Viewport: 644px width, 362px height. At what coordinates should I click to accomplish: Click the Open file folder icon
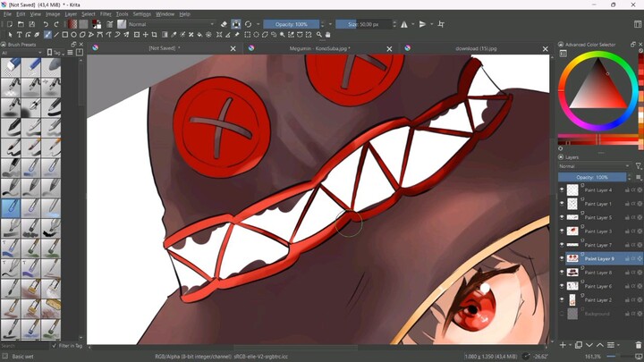21,24
